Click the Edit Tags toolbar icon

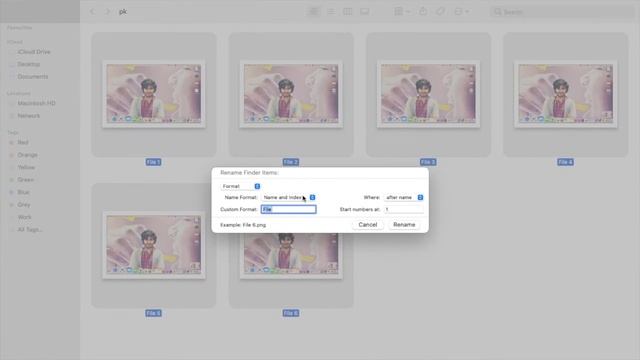(x=440, y=12)
